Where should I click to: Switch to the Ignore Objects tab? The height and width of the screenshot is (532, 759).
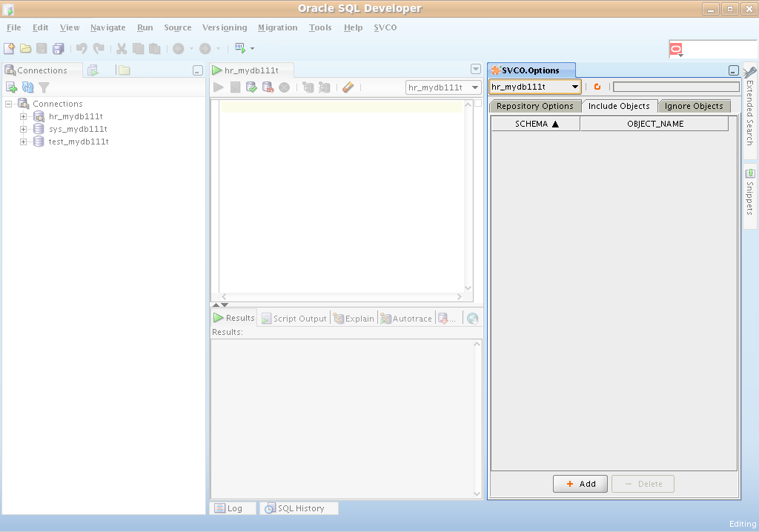click(x=693, y=106)
